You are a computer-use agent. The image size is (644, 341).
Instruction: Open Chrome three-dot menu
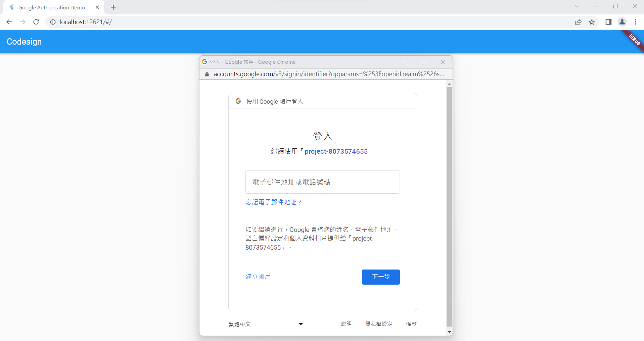[635, 22]
